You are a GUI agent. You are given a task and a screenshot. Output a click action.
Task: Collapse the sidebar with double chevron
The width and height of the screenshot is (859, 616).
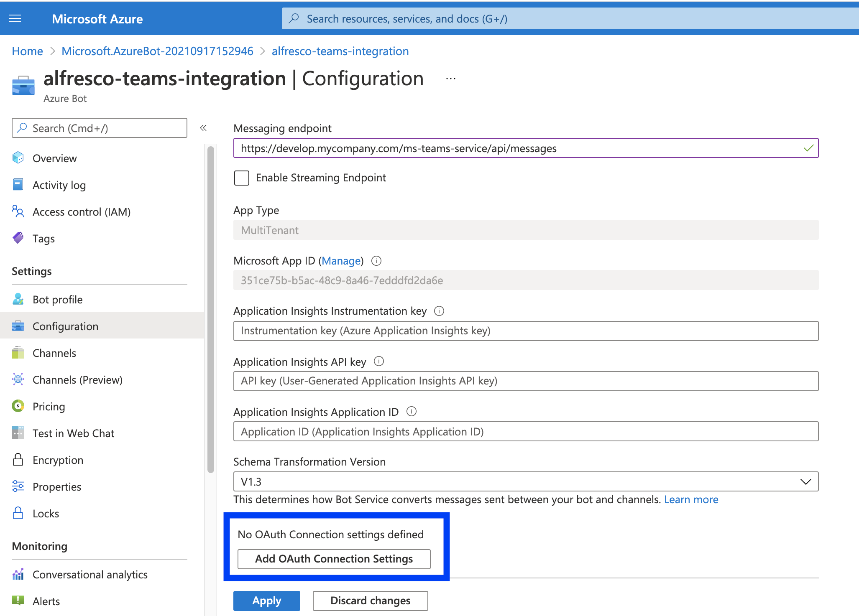click(203, 128)
